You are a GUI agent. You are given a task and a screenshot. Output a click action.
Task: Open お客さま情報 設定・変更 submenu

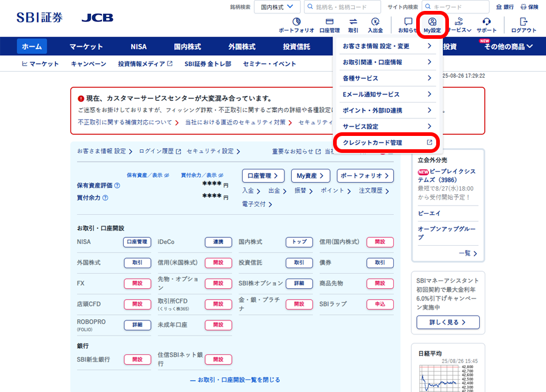(388, 46)
